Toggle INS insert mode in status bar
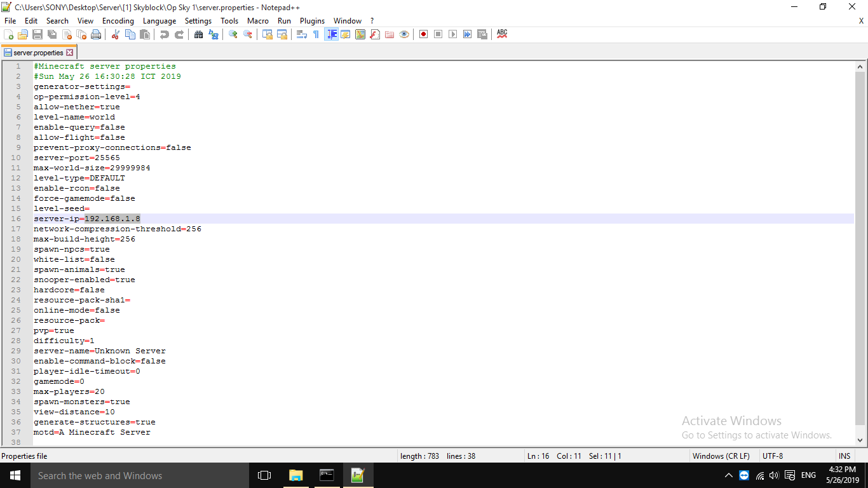The image size is (868, 488). click(x=844, y=456)
